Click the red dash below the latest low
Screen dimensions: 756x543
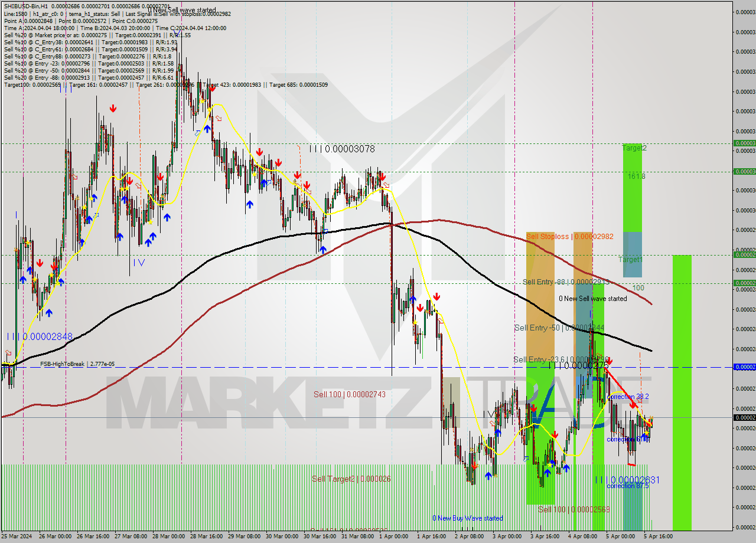click(631, 465)
